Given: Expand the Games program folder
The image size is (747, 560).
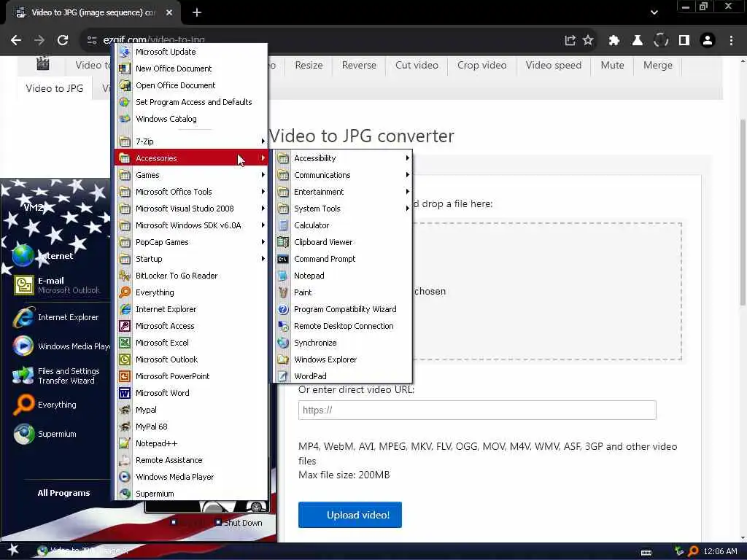Looking at the screenshot, I should (x=191, y=175).
